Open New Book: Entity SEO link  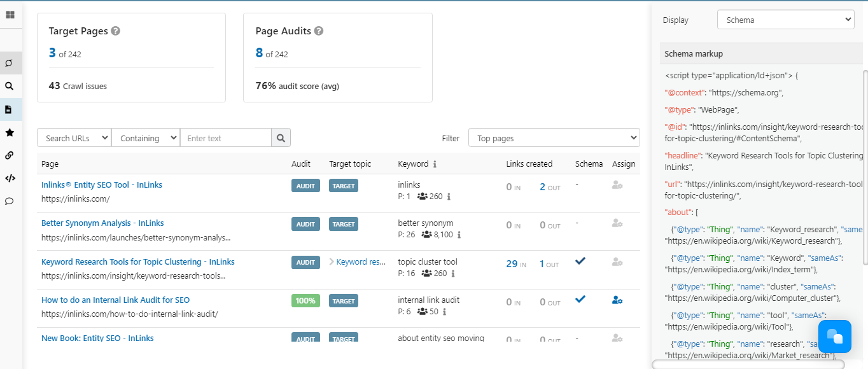coord(97,338)
